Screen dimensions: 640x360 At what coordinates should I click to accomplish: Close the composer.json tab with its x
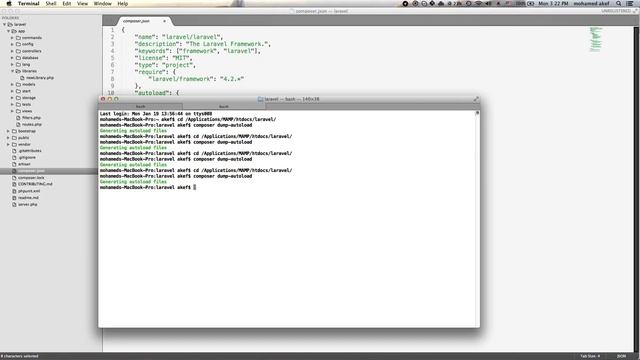click(x=164, y=21)
